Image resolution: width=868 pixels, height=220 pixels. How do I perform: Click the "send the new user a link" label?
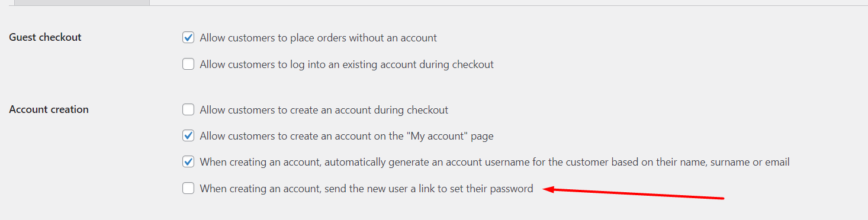(x=367, y=189)
